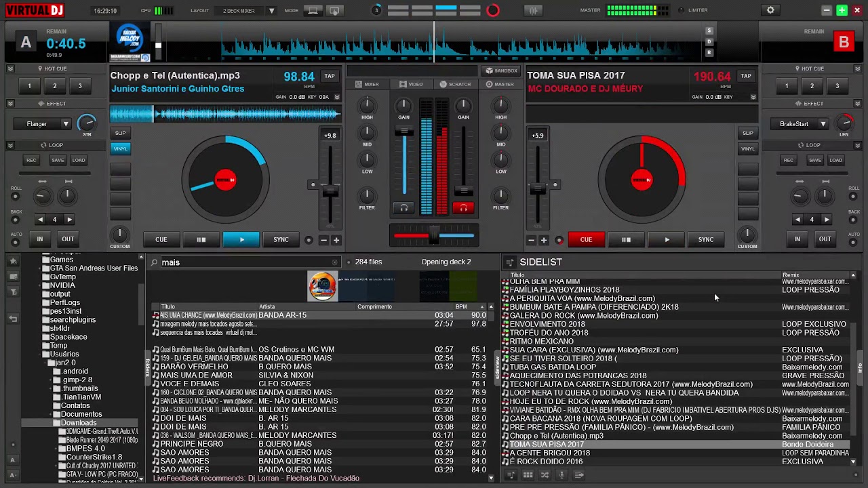The width and height of the screenshot is (868, 488).
Task: Set loop IN on deck B
Action: 797,239
